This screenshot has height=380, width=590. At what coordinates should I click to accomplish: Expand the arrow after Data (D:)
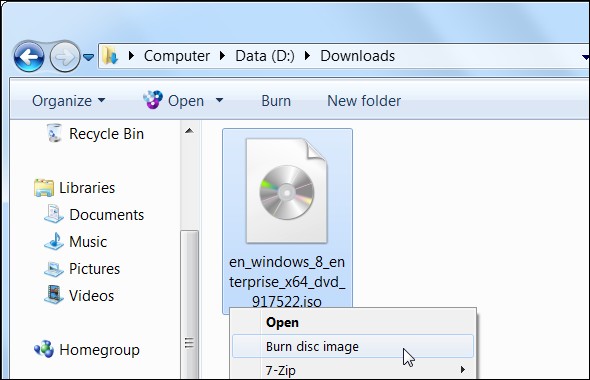(x=307, y=56)
